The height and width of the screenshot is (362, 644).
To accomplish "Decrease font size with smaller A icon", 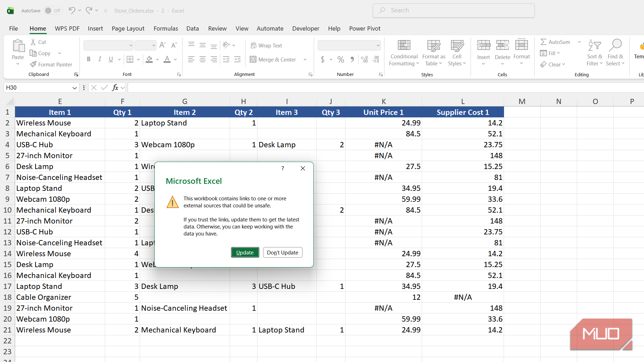I will pos(174,45).
